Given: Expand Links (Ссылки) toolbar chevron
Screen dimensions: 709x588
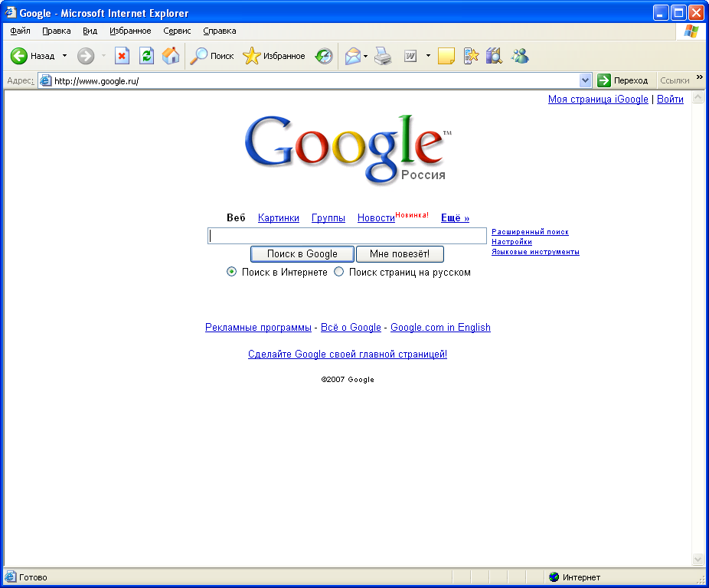Looking at the screenshot, I should pyautogui.click(x=700, y=77).
